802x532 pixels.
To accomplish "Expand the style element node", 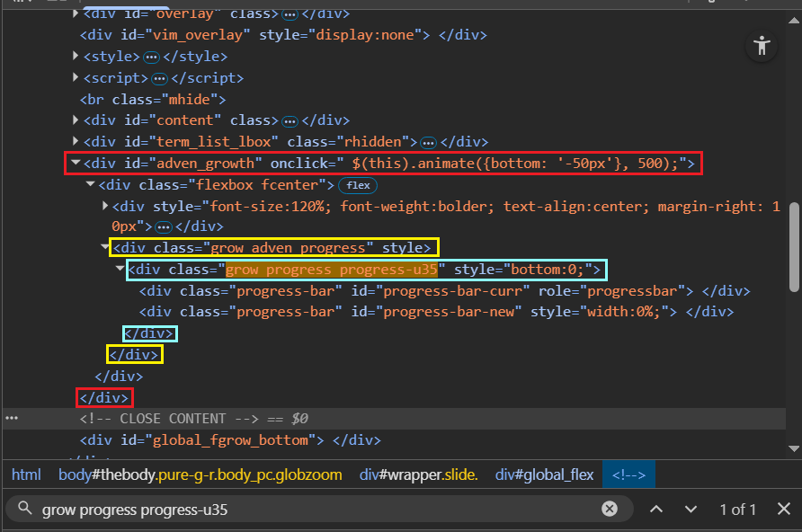I will click(76, 57).
